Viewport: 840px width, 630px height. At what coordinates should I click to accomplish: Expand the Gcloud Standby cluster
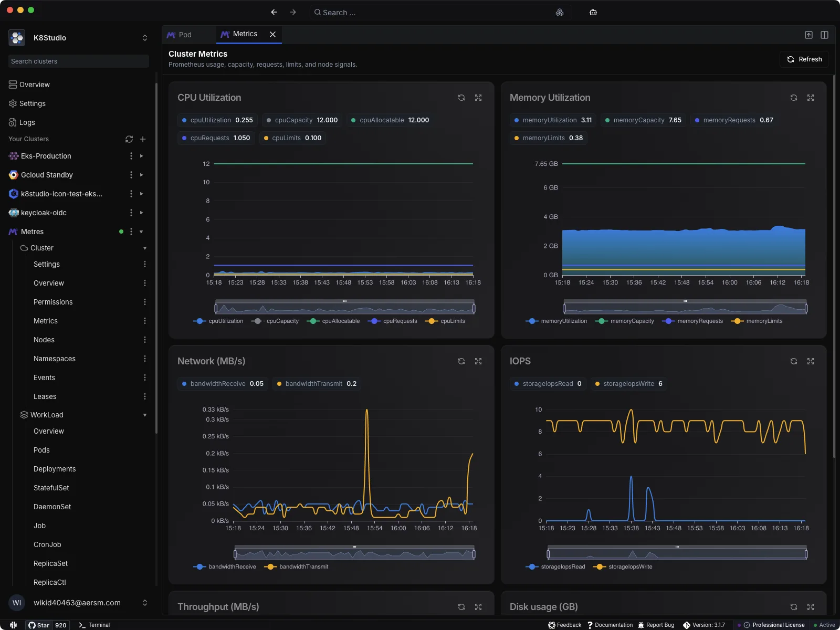click(141, 175)
